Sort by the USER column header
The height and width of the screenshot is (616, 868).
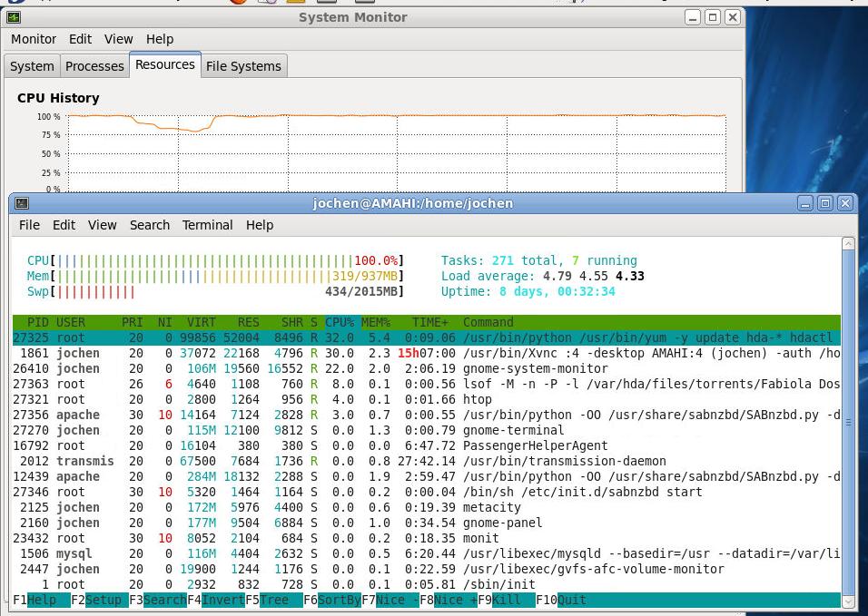pyautogui.click(x=70, y=322)
